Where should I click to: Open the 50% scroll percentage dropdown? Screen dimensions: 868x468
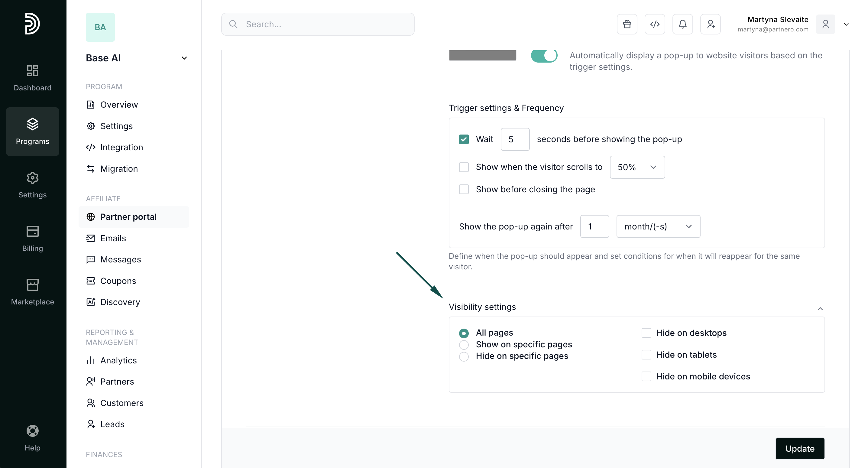pyautogui.click(x=637, y=167)
